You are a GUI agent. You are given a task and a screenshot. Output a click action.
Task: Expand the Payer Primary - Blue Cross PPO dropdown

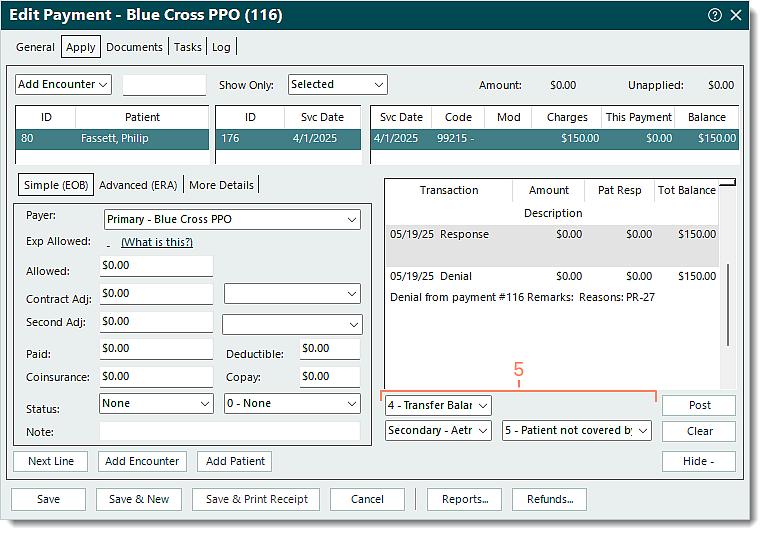click(x=232, y=219)
